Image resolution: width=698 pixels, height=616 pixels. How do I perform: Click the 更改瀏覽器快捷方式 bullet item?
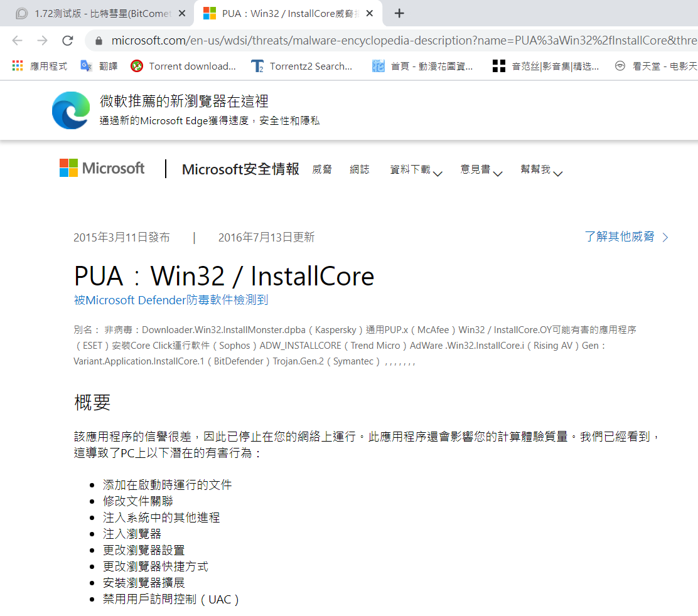click(156, 566)
